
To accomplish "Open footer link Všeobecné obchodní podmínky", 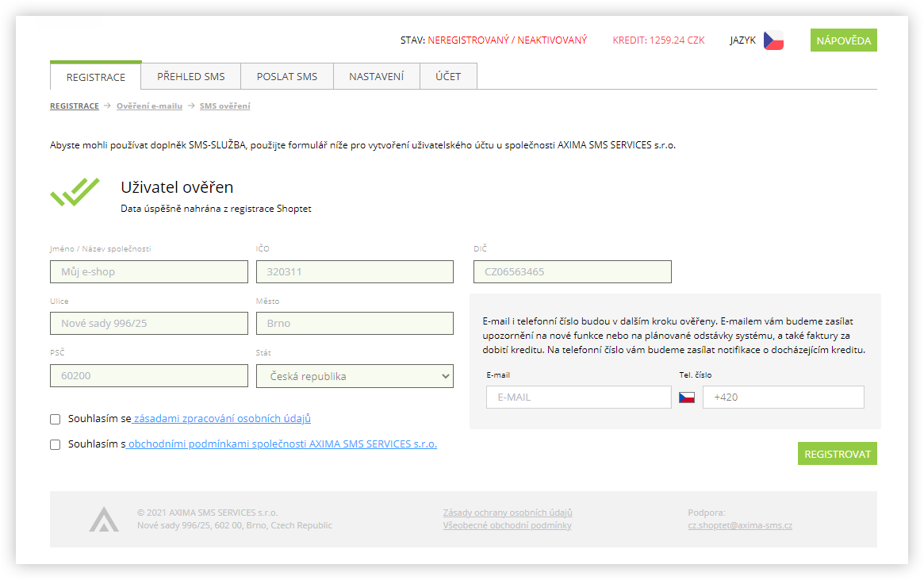I will click(508, 525).
